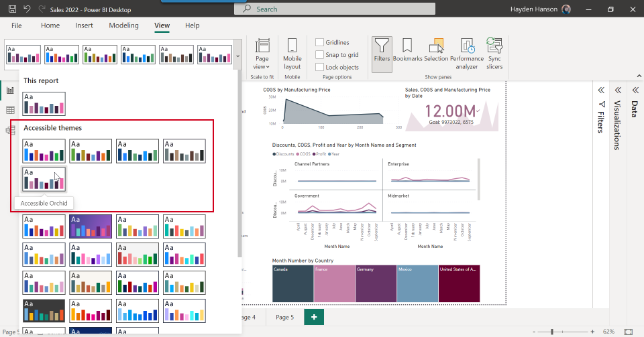Open the Help ribbon tab
The image size is (644, 337).
(x=193, y=25)
